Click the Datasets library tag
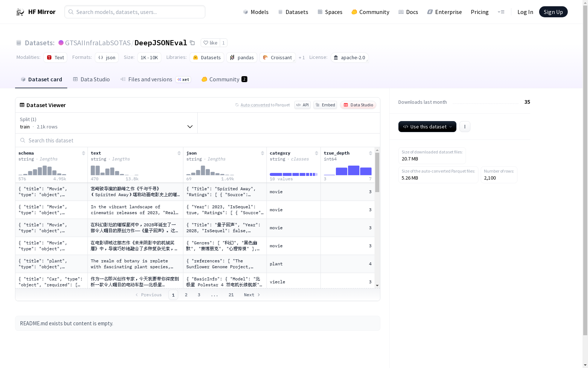Screen dimensions: 588x368 (x=207, y=57)
